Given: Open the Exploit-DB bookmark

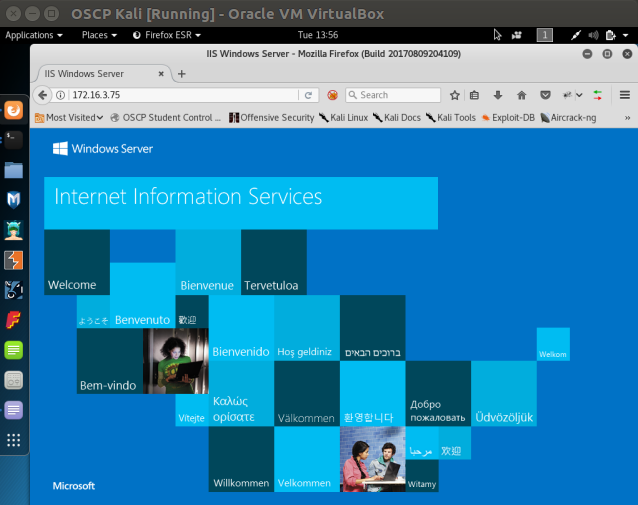Looking at the screenshot, I should click(x=511, y=117).
